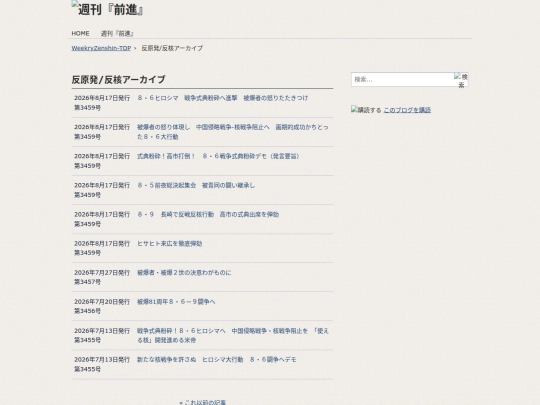The image size is (540, 405).
Task: Click the 反原発/反核アーカイブ page heading
Action: pos(118,80)
